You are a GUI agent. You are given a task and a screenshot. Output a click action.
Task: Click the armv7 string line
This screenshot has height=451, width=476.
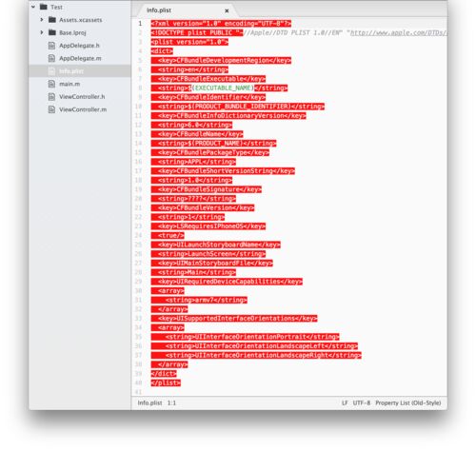(199, 300)
